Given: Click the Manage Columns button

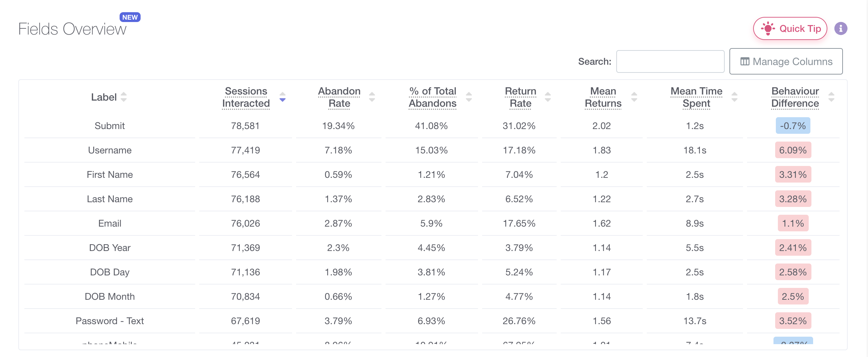Looking at the screenshot, I should (786, 62).
